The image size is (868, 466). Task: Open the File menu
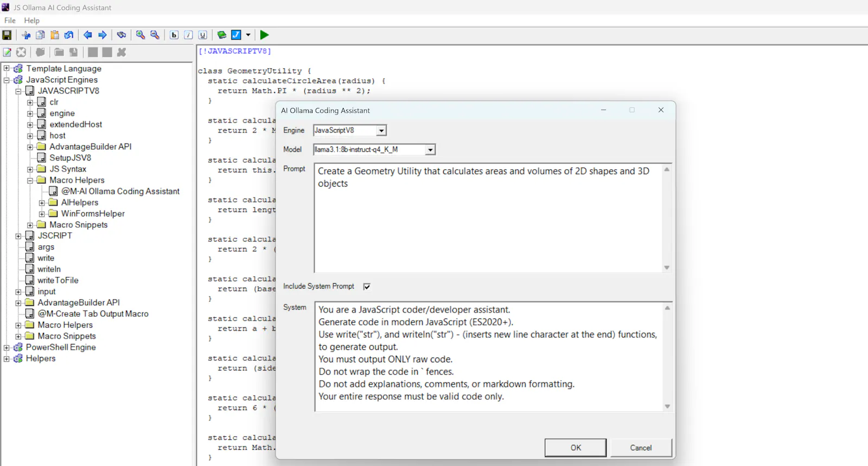click(10, 21)
